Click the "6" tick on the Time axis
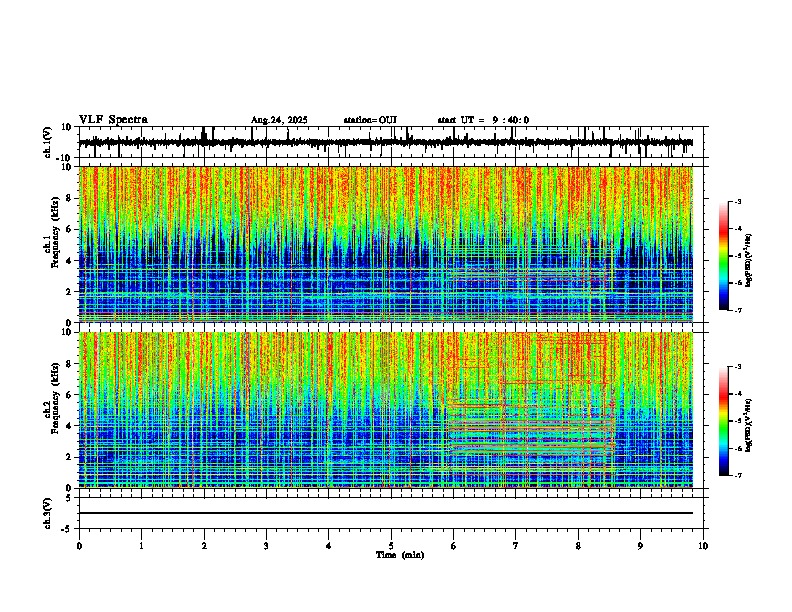Screen dimensions: 792x612 click(454, 546)
